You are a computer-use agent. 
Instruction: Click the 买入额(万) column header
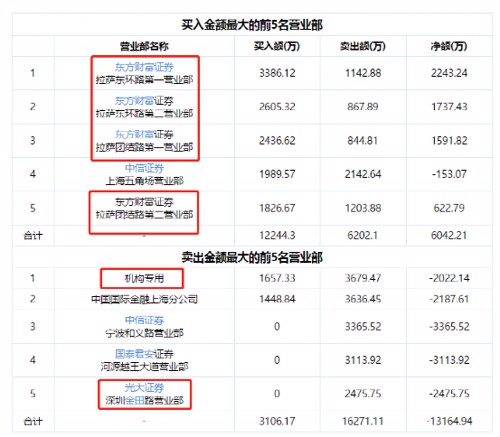tap(277, 46)
